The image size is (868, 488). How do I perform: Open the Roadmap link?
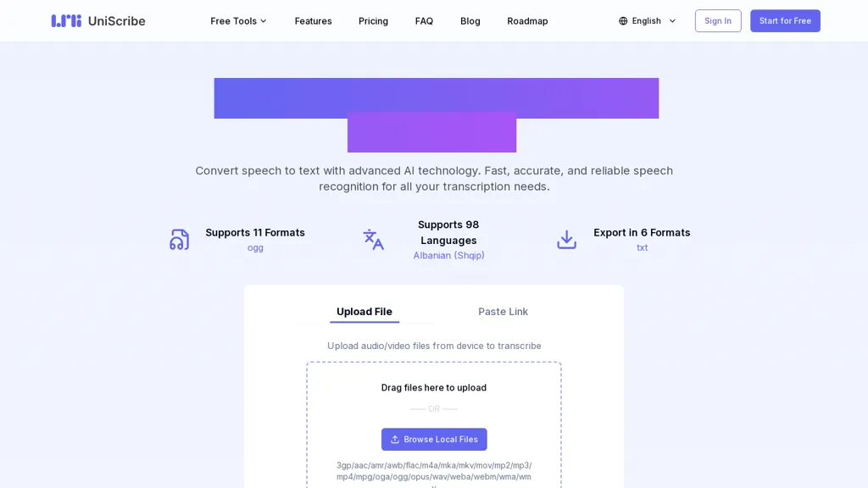click(527, 20)
